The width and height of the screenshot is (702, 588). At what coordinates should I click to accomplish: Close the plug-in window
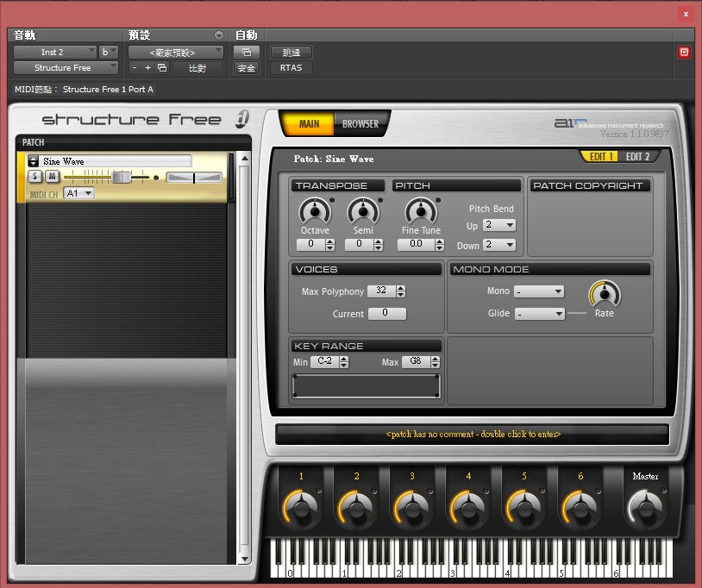pyautogui.click(x=686, y=15)
